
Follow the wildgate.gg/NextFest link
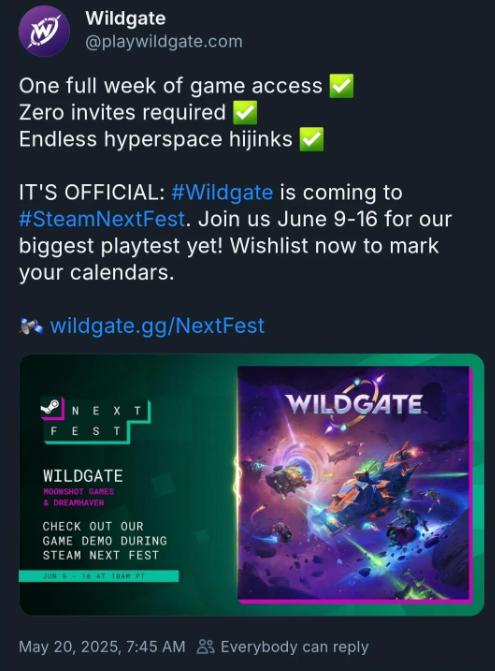[157, 326]
